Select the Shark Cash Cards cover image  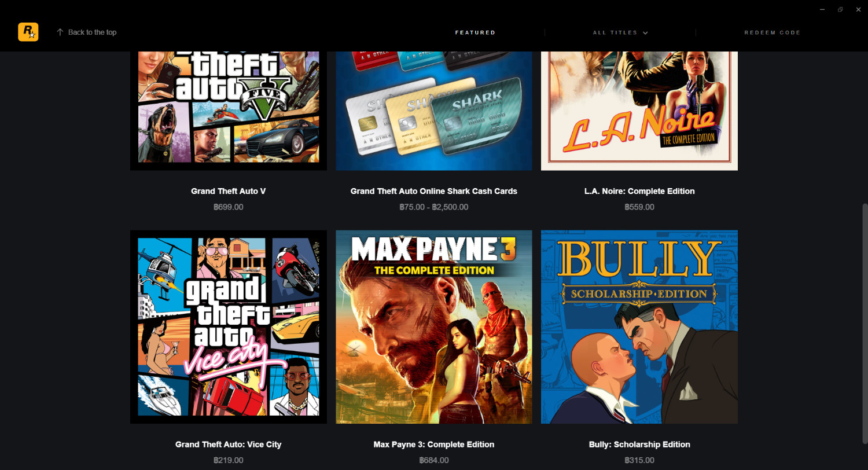(x=434, y=111)
